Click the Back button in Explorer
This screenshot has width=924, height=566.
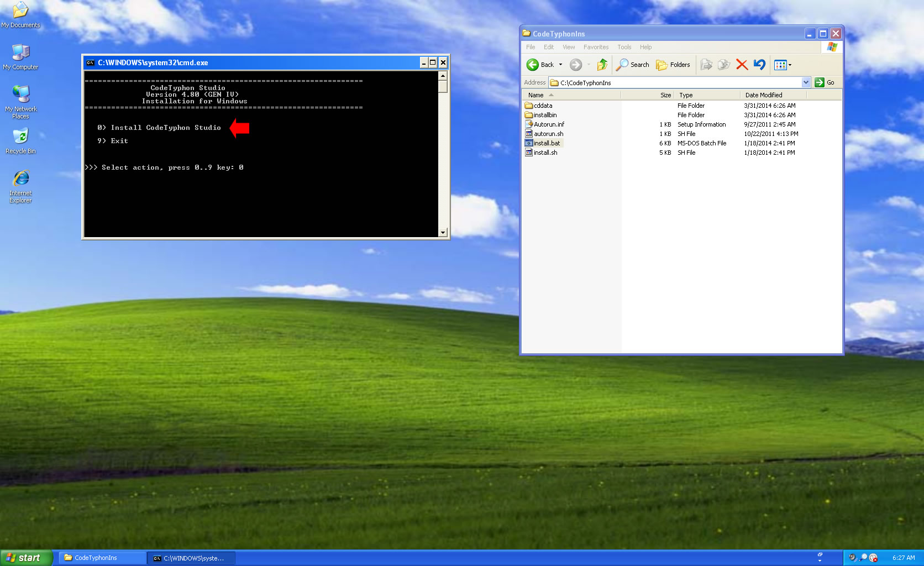(540, 65)
